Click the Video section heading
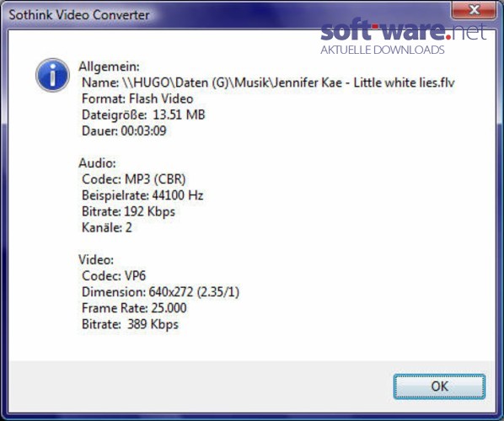The height and width of the screenshot is (421, 504). tap(96, 259)
